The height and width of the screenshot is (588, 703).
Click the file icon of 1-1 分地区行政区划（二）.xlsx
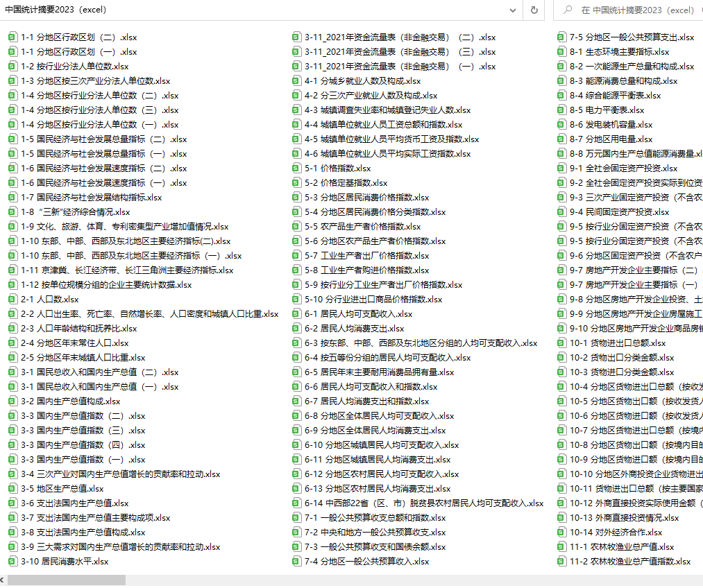pos(13,37)
